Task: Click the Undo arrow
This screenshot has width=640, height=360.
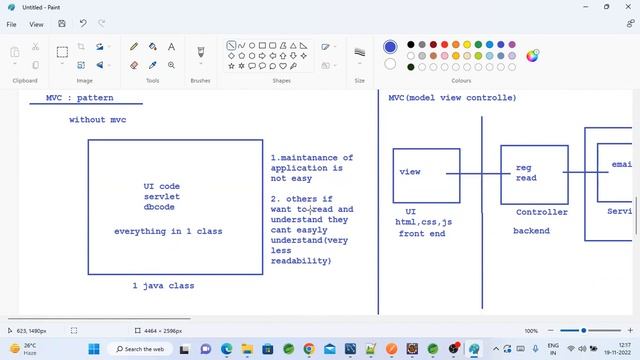Action: point(83,23)
